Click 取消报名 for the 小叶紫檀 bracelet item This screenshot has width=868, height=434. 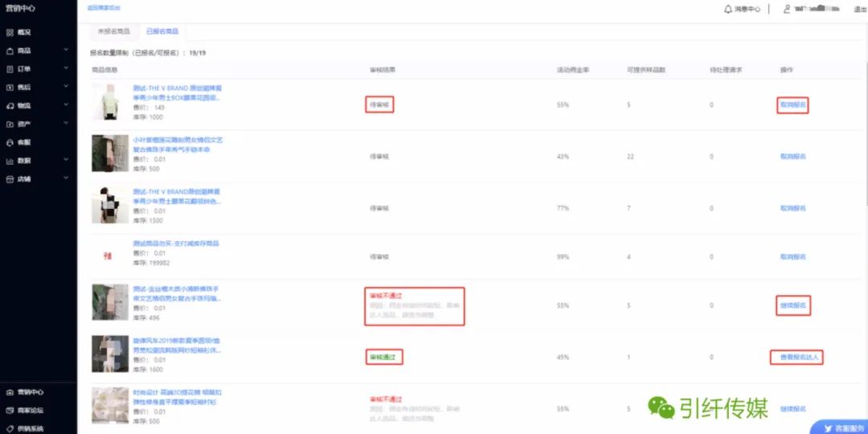(x=792, y=157)
